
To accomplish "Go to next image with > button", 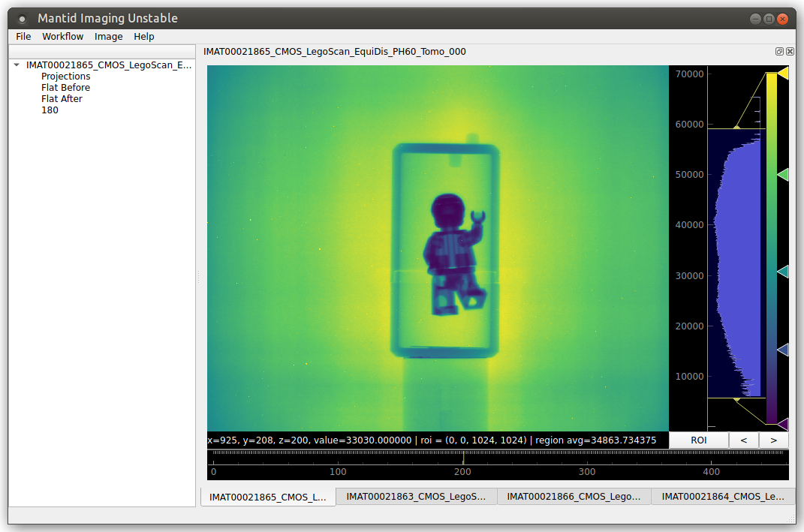I will 774,440.
